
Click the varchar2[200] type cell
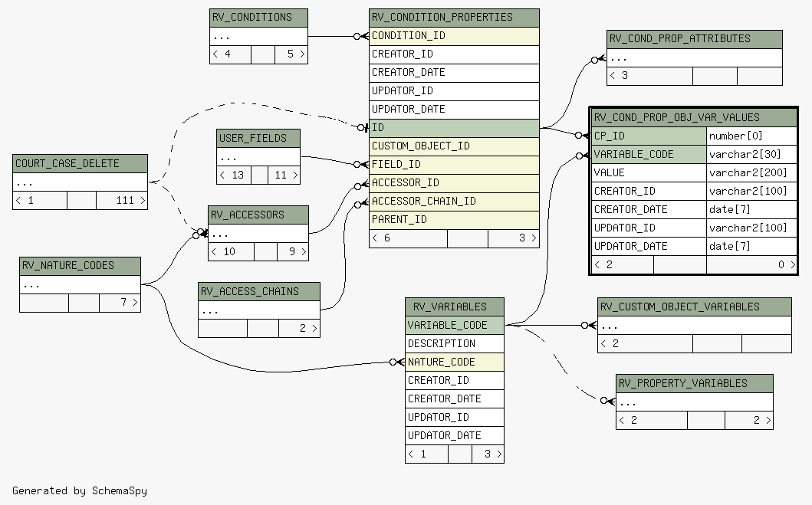pos(751,173)
